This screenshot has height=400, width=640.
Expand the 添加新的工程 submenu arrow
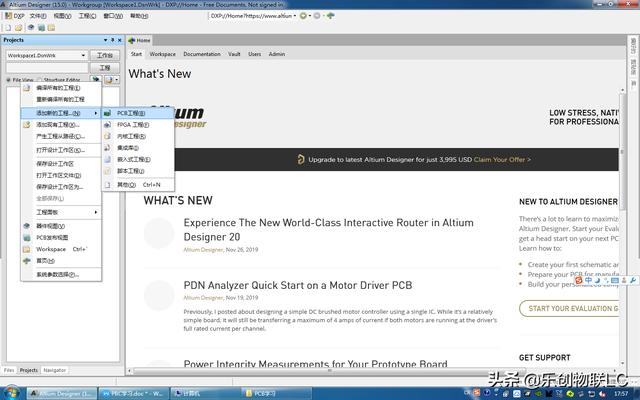click(x=96, y=113)
